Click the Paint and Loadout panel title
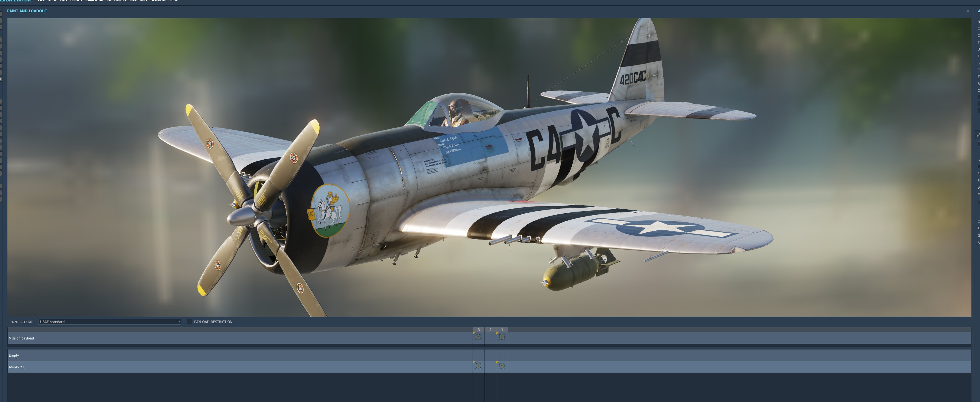Image resolution: width=980 pixels, height=402 pixels. (27, 11)
